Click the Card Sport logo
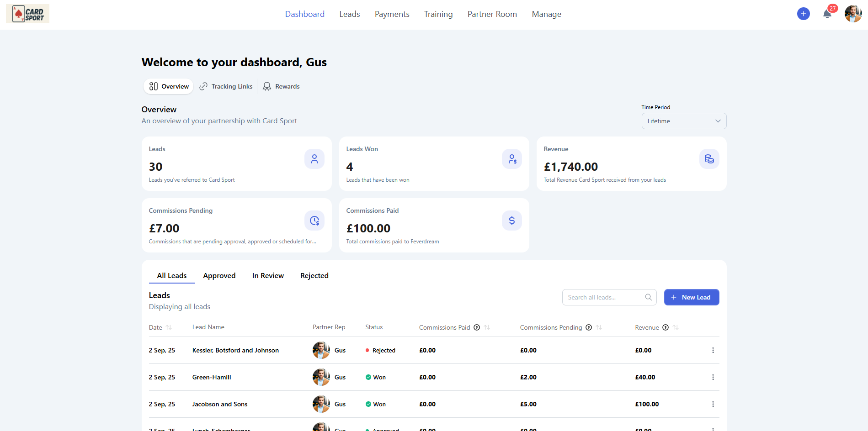Image resolution: width=868 pixels, height=431 pixels. pos(27,14)
